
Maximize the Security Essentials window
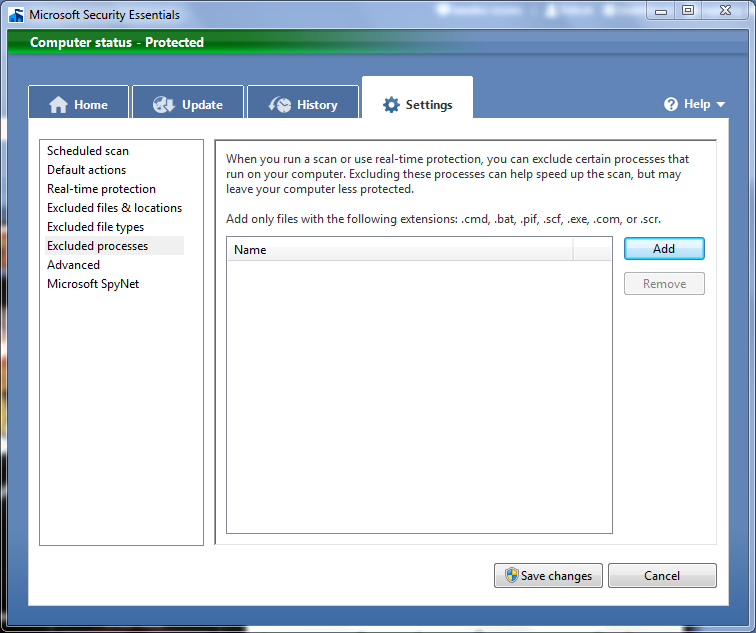click(x=688, y=11)
